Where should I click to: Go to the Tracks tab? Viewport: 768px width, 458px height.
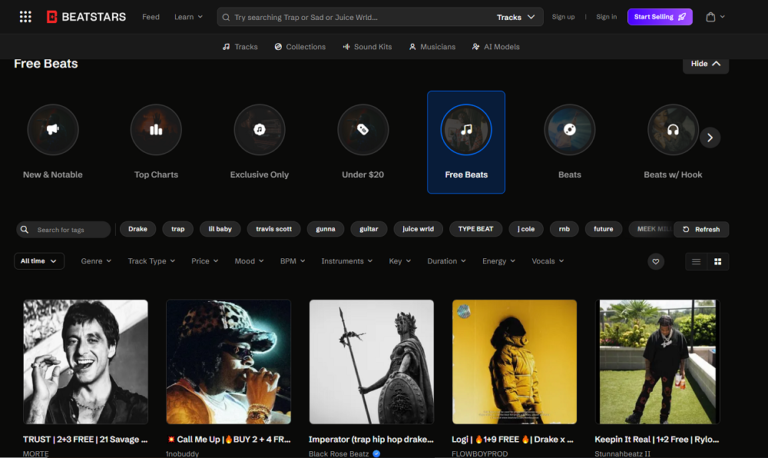(x=240, y=47)
